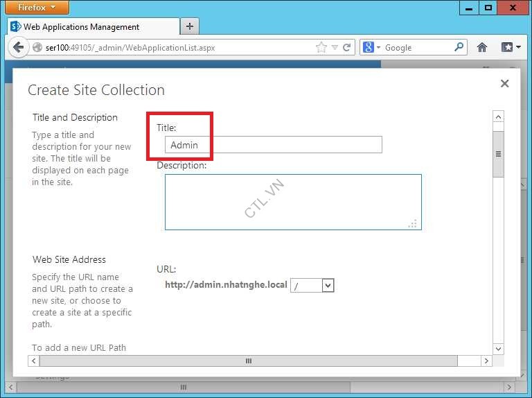Viewport: 532px width, 398px height.
Task: Click the dialog's horizontal scrollbar left arrow
Action: [33, 361]
